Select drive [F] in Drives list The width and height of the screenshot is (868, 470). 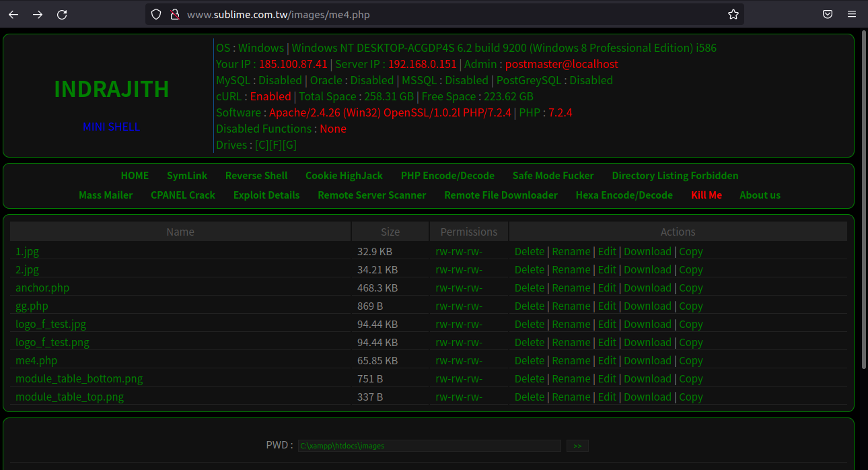[275, 145]
